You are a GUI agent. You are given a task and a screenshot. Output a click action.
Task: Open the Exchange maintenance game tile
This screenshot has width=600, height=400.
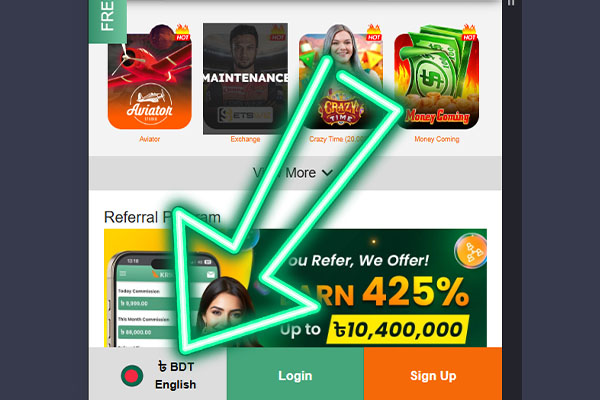[245, 78]
